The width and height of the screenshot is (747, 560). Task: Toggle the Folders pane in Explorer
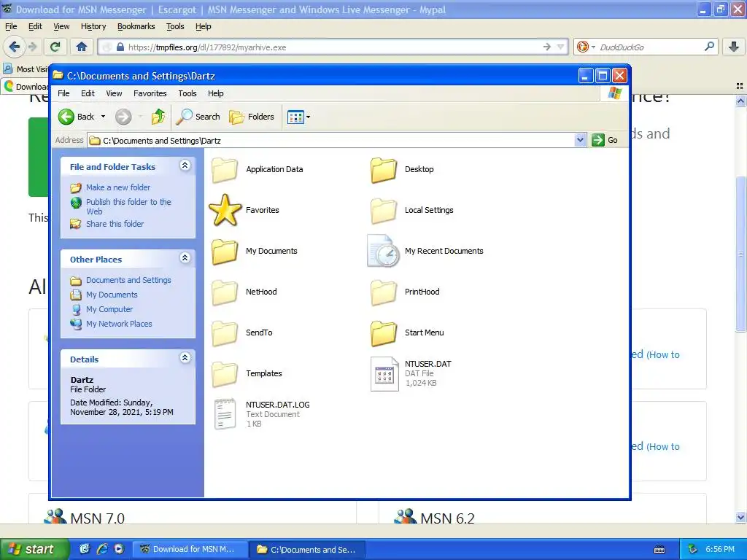[x=252, y=117]
